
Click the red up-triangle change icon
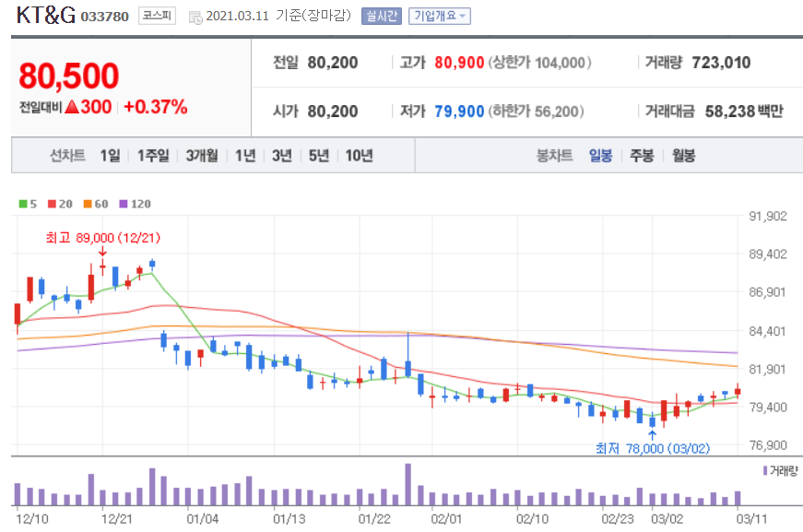point(72,107)
